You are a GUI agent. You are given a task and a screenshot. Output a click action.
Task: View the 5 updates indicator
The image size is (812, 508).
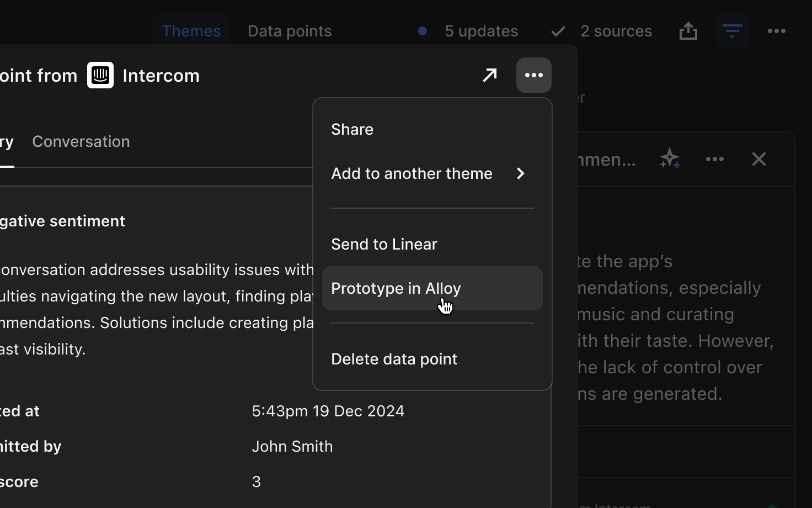(482, 31)
